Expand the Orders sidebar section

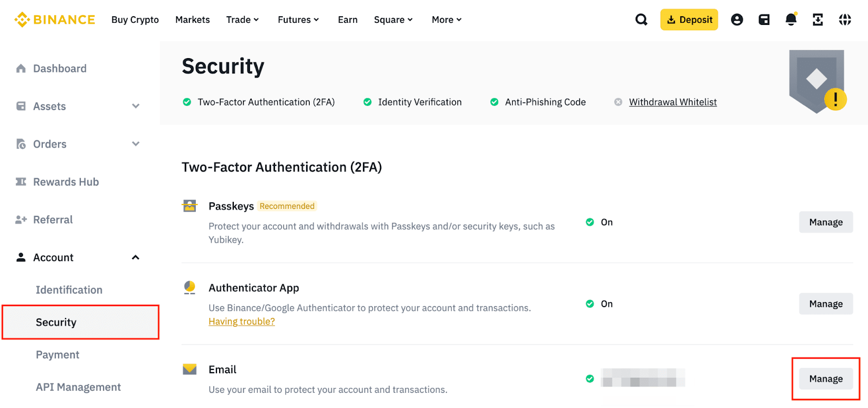[136, 144]
